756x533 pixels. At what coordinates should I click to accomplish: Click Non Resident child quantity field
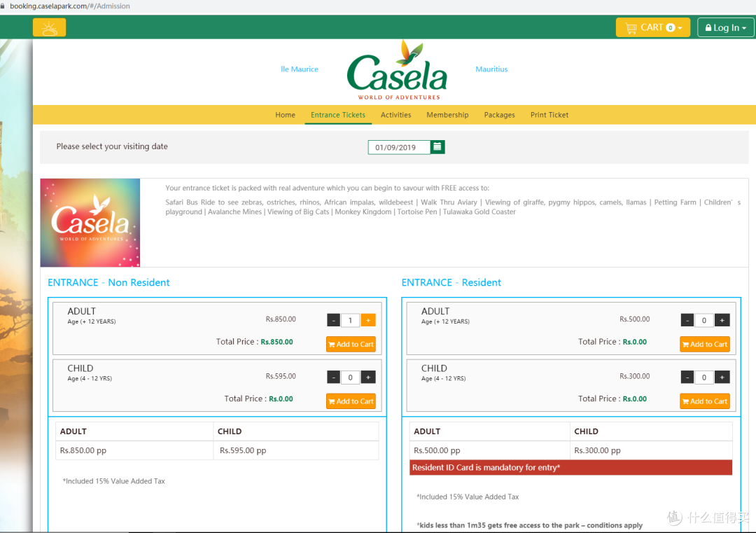coord(351,378)
